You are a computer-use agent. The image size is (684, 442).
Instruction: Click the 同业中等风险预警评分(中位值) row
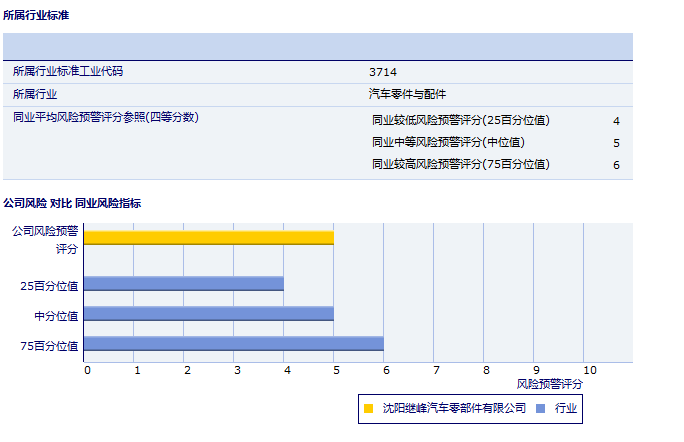448,143
